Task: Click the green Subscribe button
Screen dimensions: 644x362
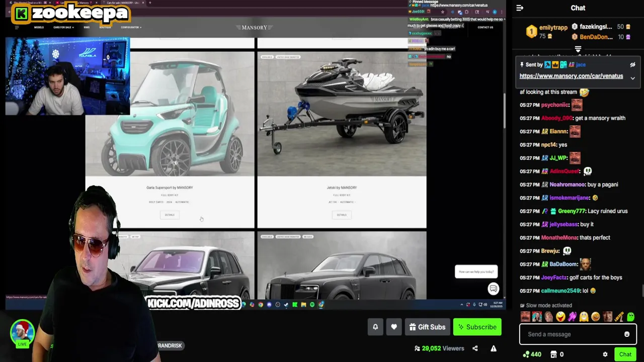Action: point(477,327)
